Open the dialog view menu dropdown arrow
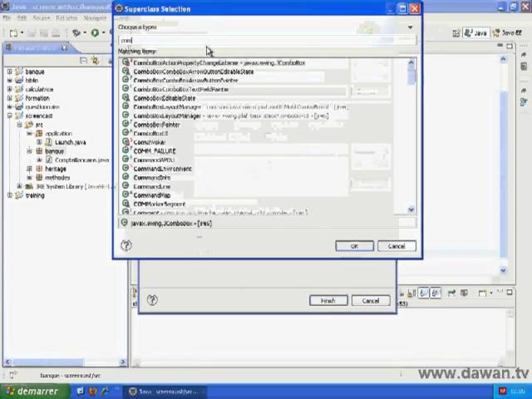Screen dimensions: 532x399 point(409,27)
